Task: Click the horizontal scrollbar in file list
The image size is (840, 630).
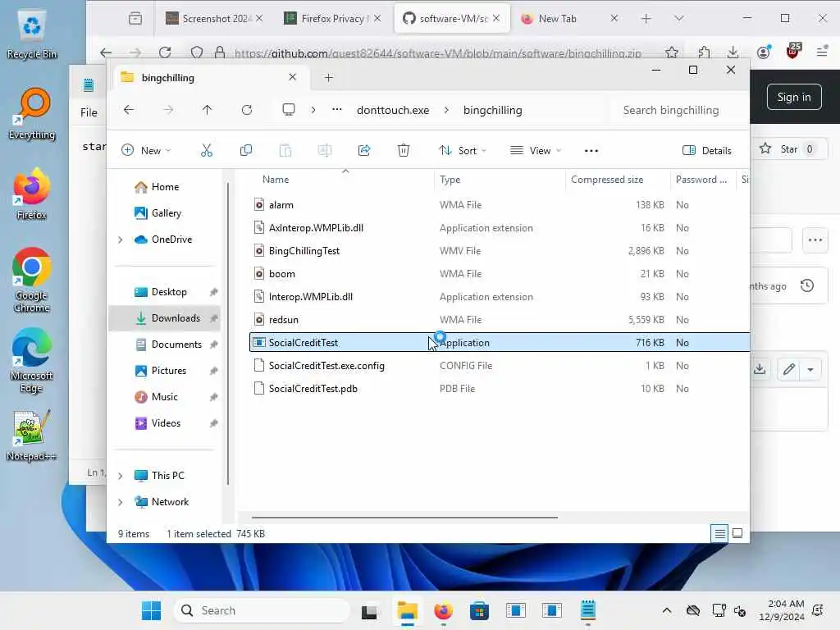Action: tap(404, 518)
